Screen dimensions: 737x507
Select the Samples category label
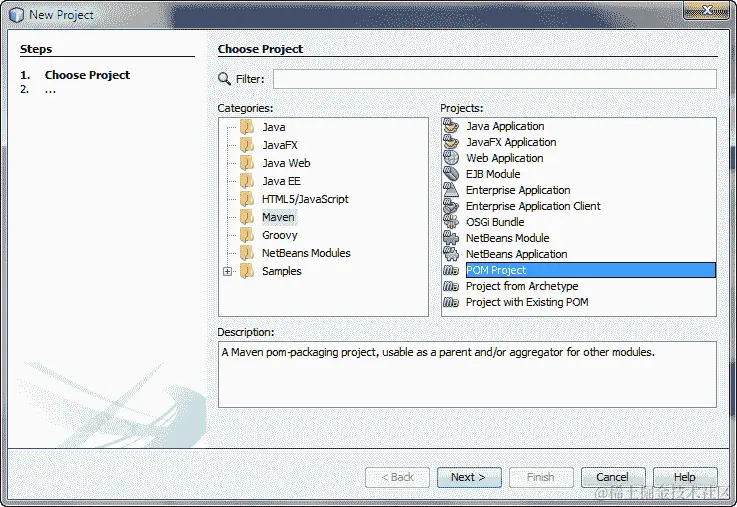[282, 271]
